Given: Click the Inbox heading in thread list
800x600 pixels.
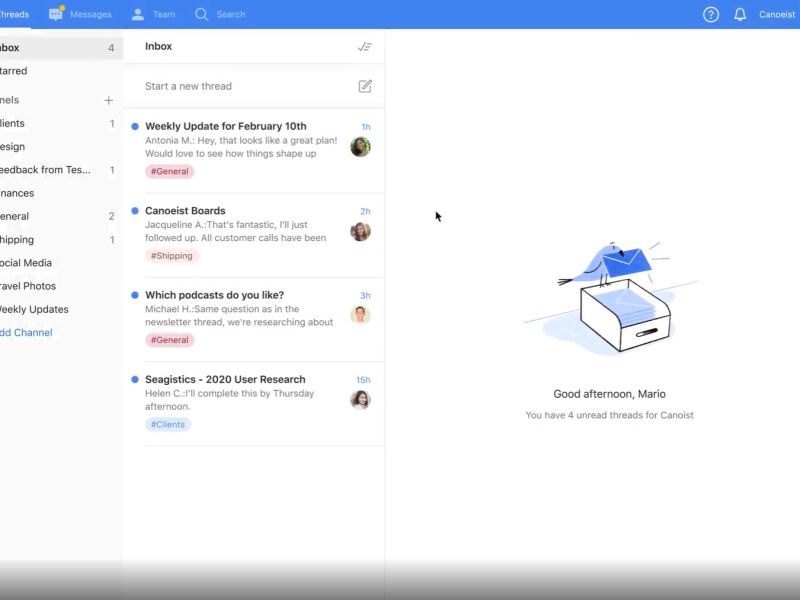Looking at the screenshot, I should 158,46.
